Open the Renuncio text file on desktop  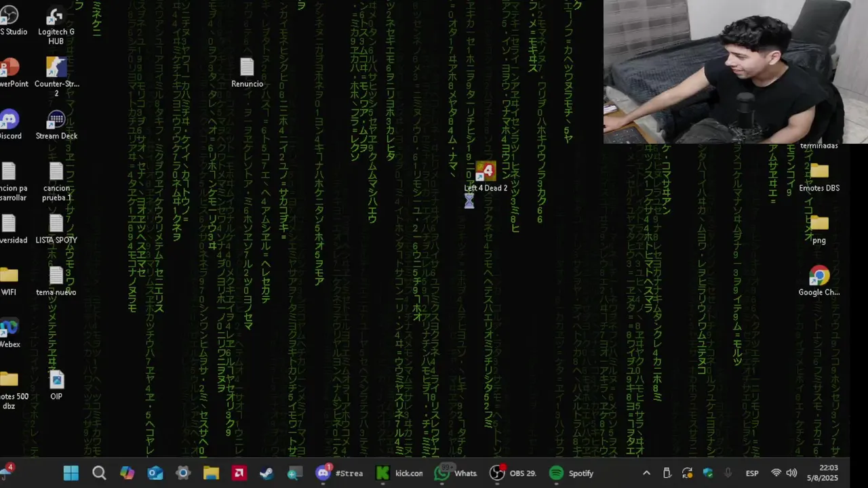pyautogui.click(x=247, y=73)
